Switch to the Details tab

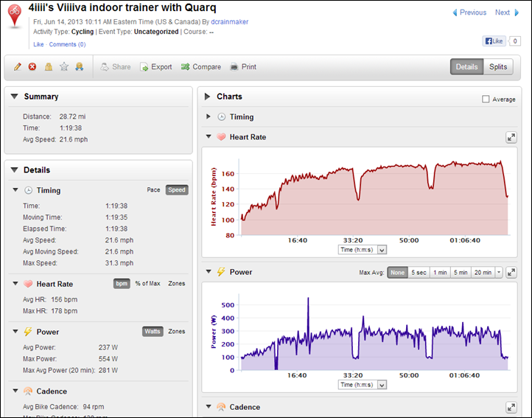[466, 67]
